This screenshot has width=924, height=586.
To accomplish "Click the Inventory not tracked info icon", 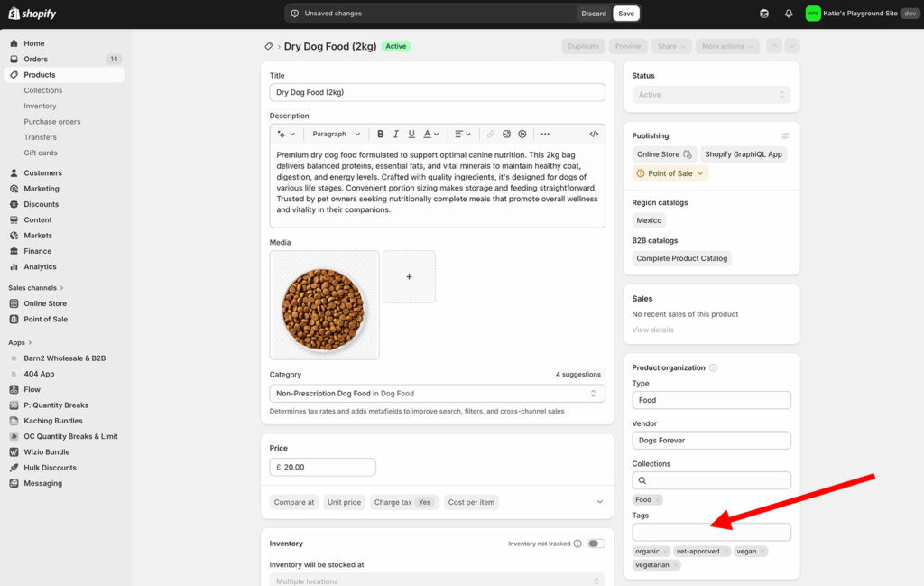I will point(577,544).
